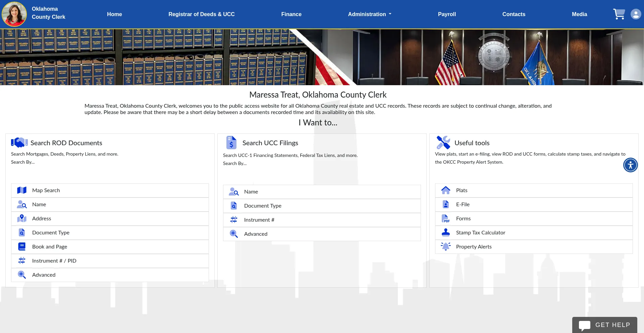Open the accessibility options button
Image resolution: width=644 pixels, height=333 pixels.
tap(630, 165)
